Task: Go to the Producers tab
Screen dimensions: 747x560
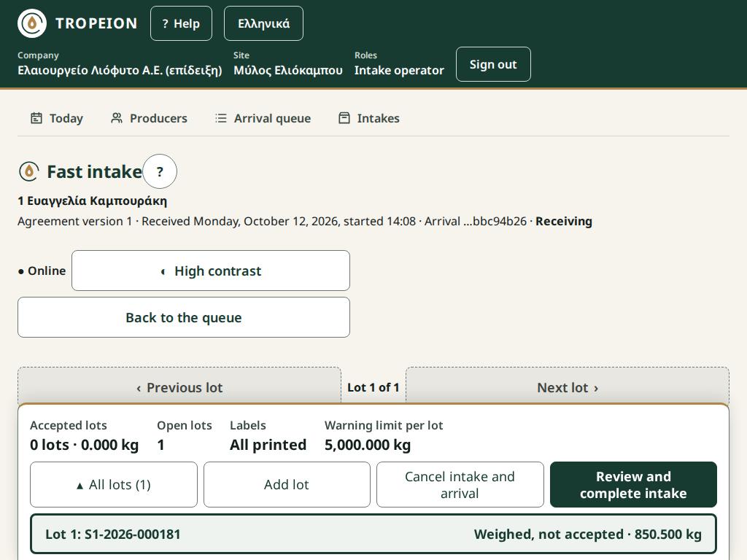Action: point(149,118)
